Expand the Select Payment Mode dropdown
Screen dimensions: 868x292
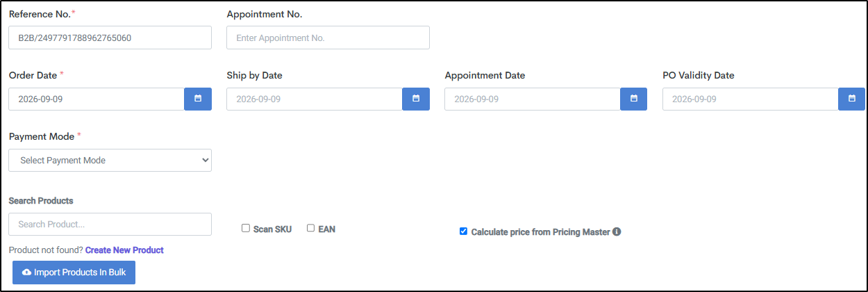110,160
